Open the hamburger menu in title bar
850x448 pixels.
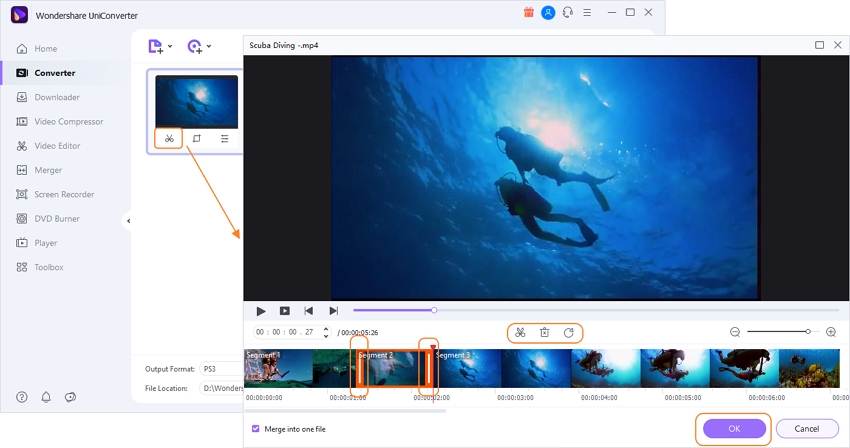point(587,12)
